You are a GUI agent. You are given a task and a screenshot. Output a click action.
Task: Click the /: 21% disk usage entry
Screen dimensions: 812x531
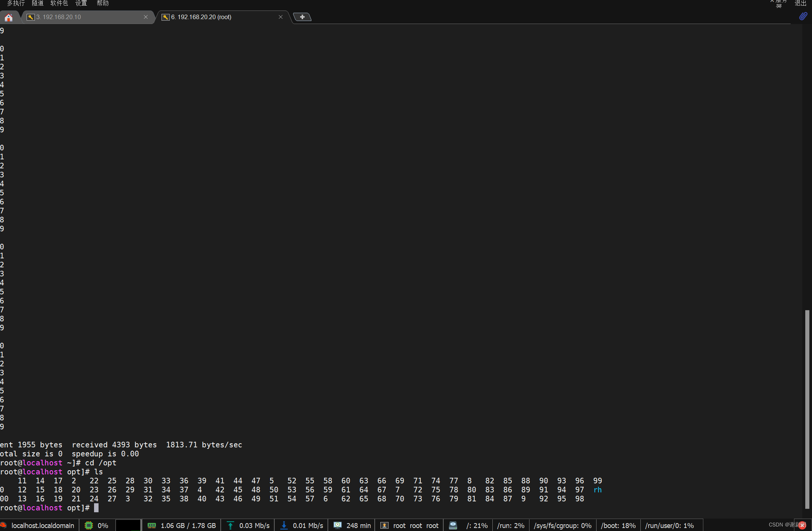(x=477, y=525)
